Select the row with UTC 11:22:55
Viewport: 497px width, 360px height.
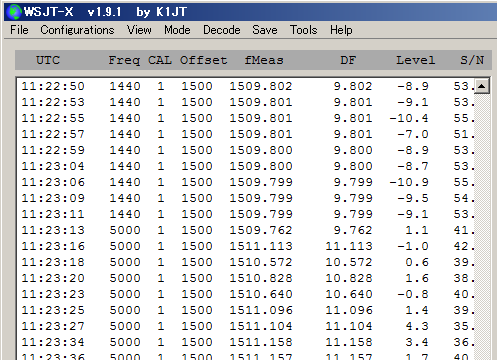[247, 118]
